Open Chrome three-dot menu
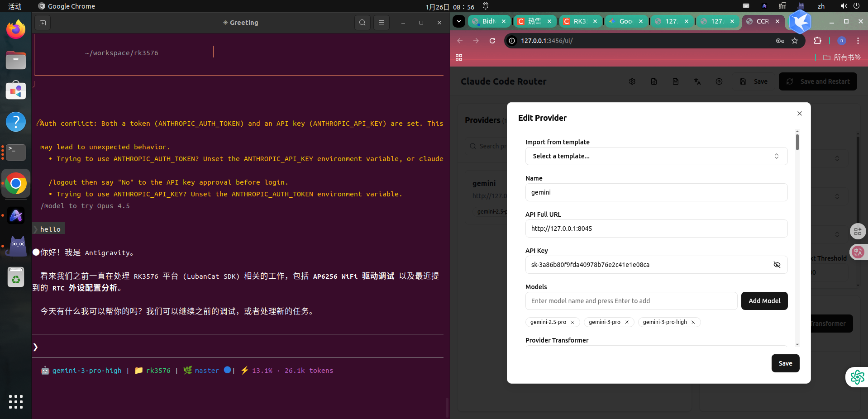 tap(858, 41)
